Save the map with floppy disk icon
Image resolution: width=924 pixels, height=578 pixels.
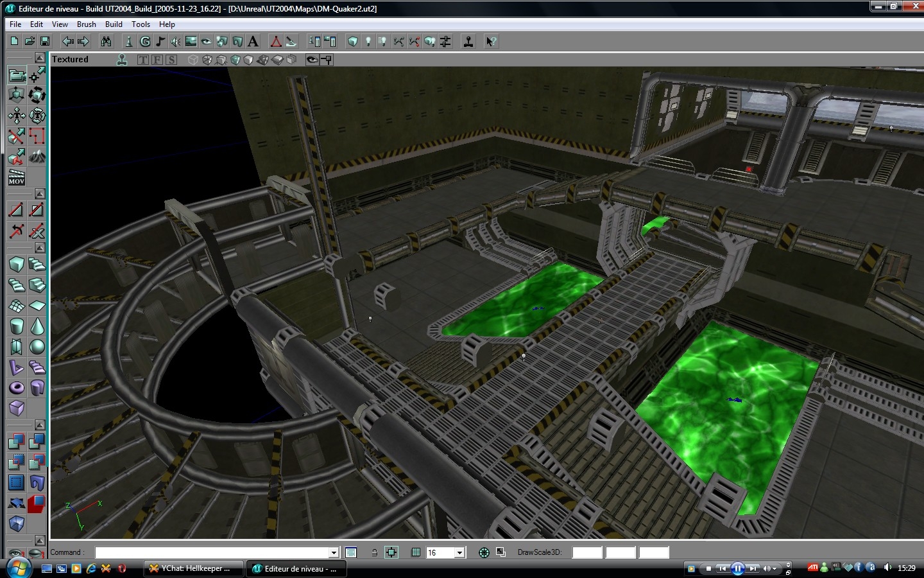tap(45, 42)
